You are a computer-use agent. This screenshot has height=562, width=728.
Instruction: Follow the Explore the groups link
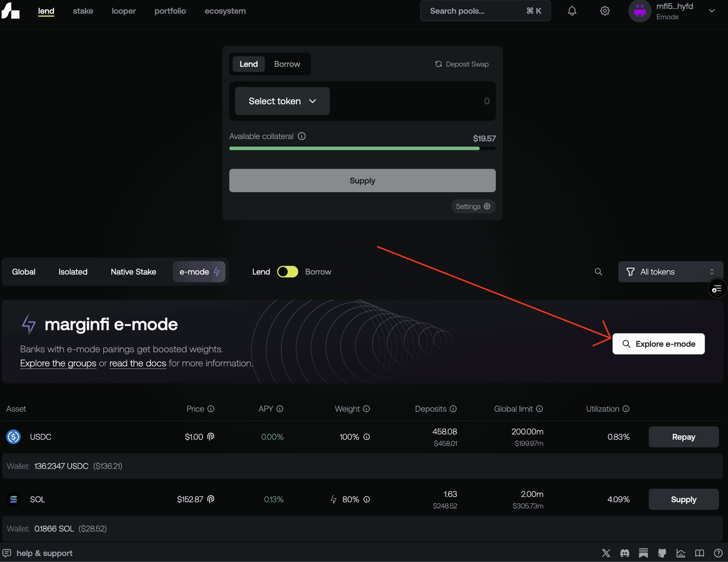pos(58,363)
